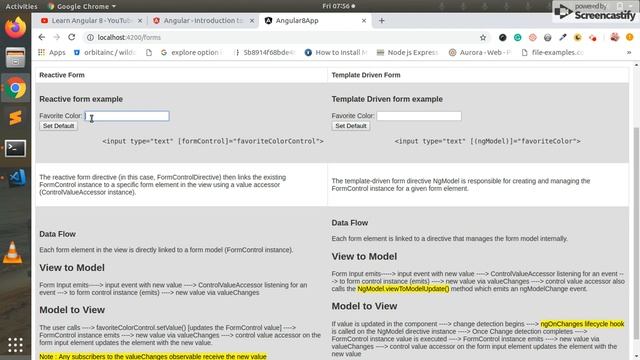This screenshot has height=360, width=640.
Task: Open Visual Studio Code from dock
Action: [16, 178]
